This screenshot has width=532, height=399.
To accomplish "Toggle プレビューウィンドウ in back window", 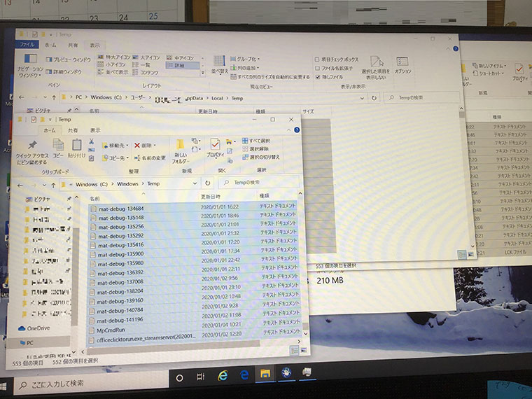I will tap(68, 59).
